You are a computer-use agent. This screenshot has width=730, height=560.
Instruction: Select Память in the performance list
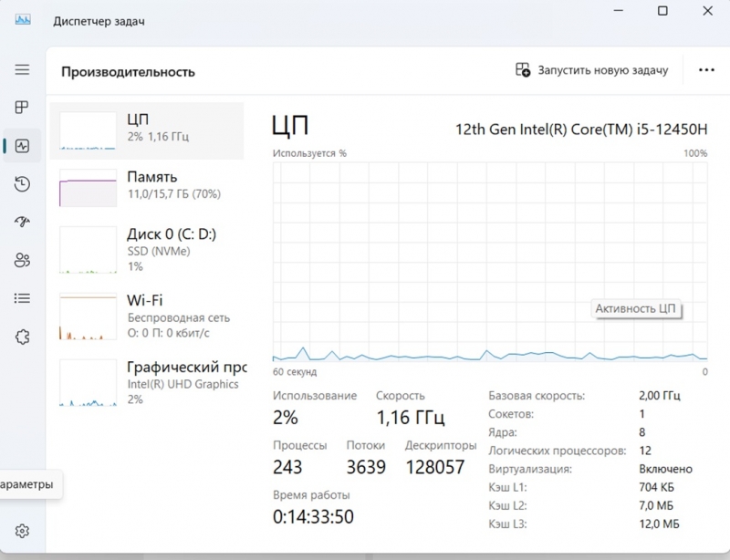147,188
